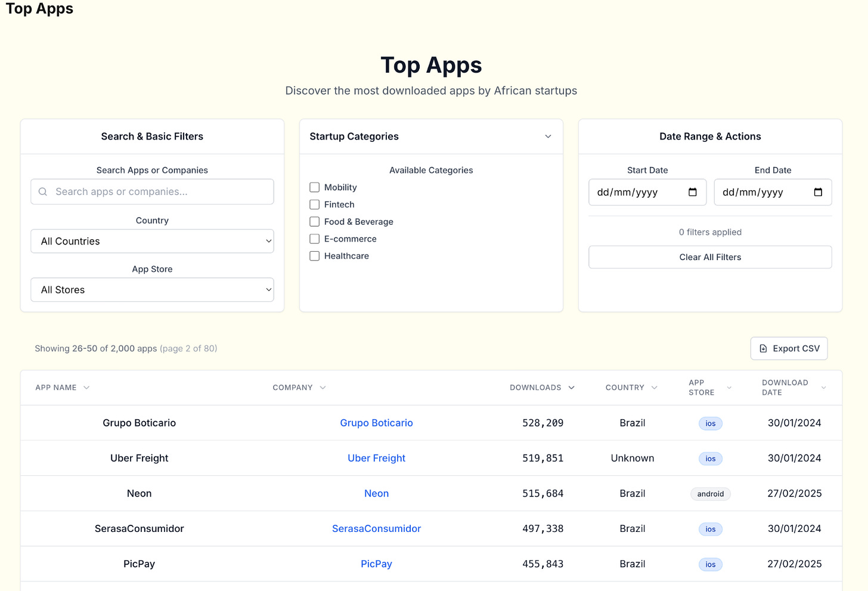
Task: Click the ios badge in SerasaConsumidor row
Action: click(x=711, y=529)
